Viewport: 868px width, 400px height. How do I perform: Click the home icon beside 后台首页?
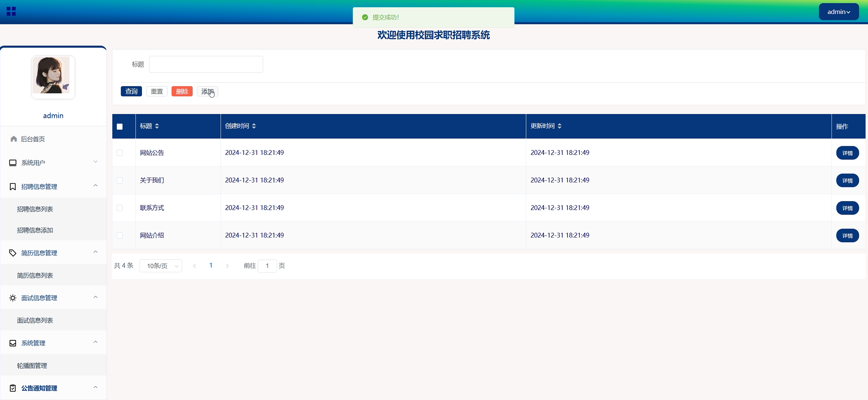point(14,139)
